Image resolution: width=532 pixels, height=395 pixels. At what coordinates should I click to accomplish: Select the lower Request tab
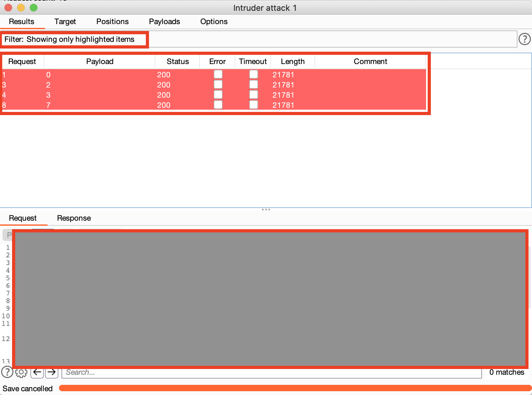tap(23, 218)
